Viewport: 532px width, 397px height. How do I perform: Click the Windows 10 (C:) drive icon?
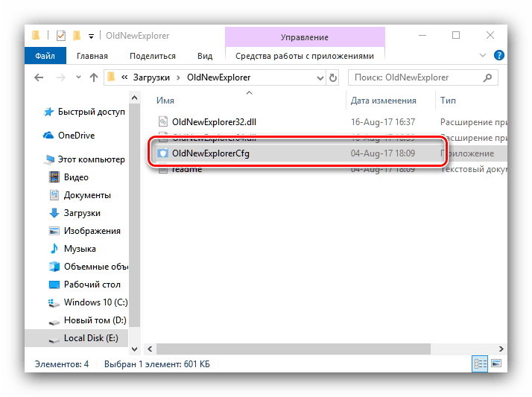tap(54, 302)
